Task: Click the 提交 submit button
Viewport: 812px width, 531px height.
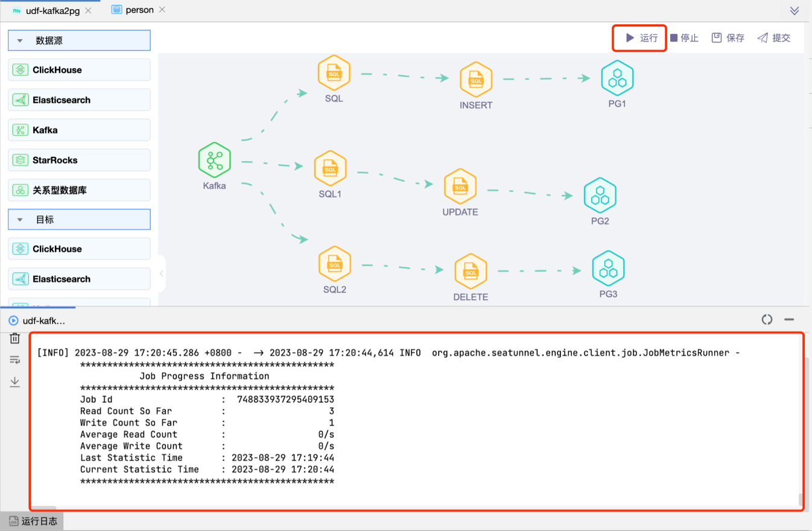Action: (x=774, y=38)
